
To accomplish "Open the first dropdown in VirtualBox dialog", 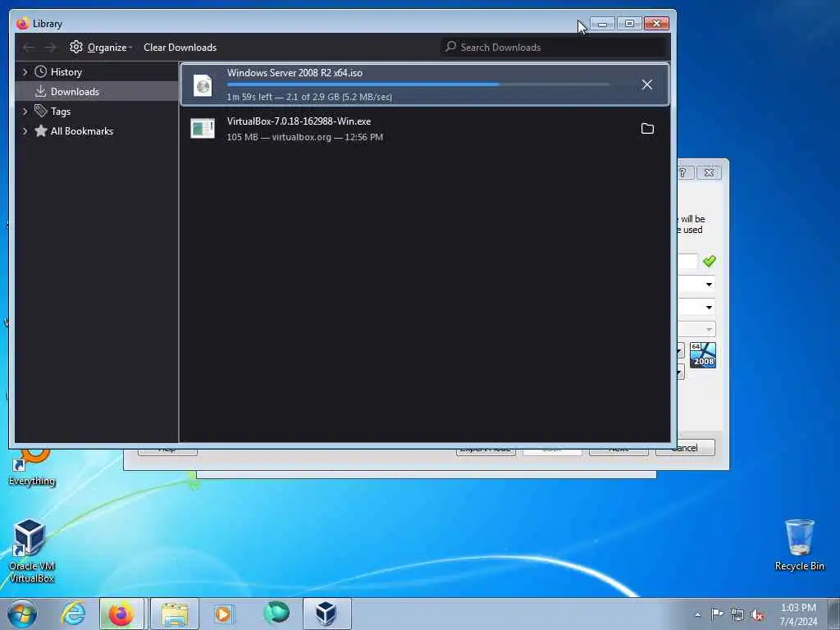I will (709, 285).
